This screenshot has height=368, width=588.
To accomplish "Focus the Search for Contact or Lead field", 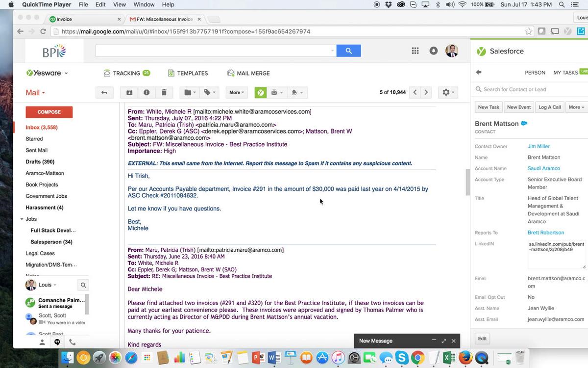I will (x=532, y=89).
